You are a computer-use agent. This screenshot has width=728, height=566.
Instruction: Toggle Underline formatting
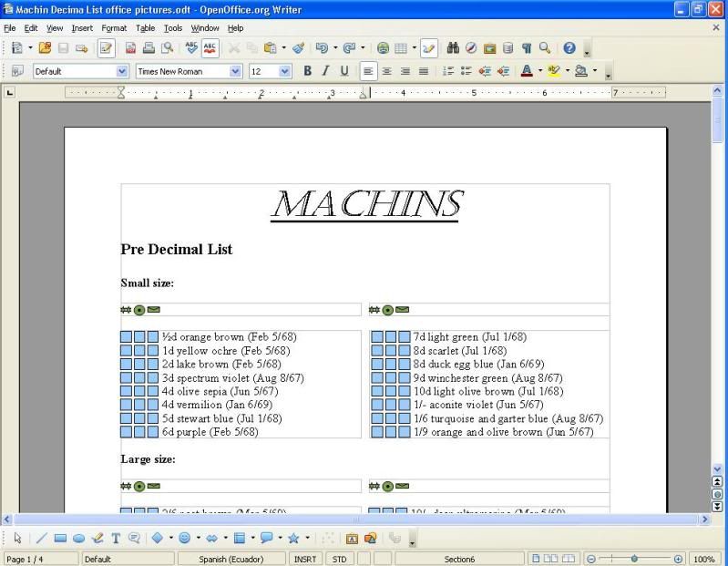coord(344,71)
